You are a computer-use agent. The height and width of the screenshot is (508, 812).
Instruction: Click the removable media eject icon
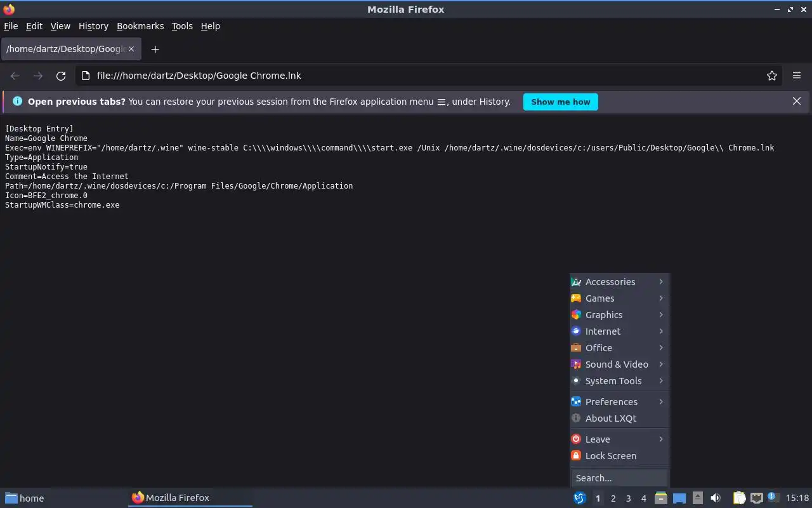(698, 498)
